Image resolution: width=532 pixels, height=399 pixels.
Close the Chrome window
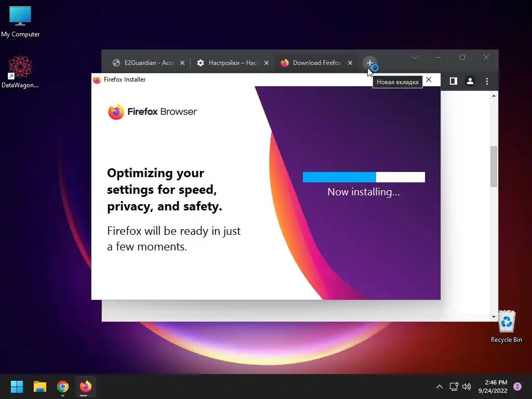click(x=486, y=57)
